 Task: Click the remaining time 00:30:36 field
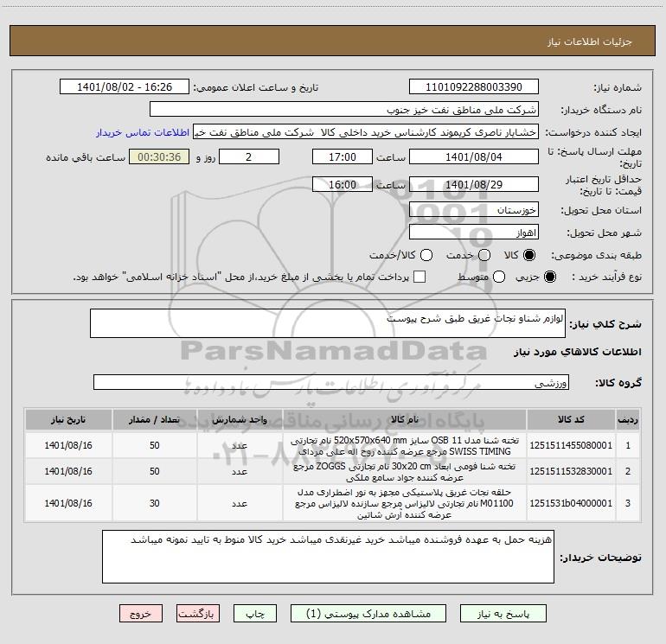click(x=159, y=156)
